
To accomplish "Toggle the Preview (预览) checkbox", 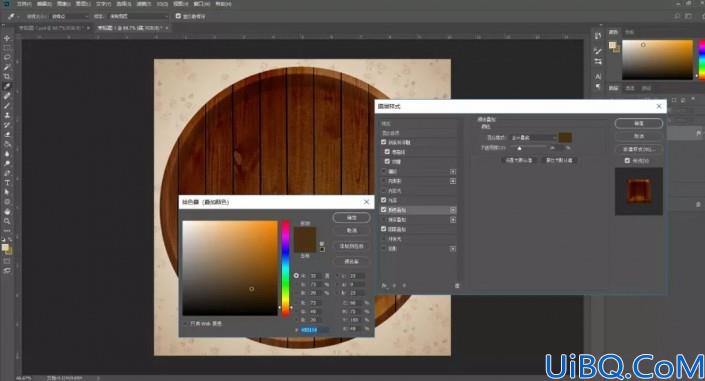I will pyautogui.click(x=627, y=161).
